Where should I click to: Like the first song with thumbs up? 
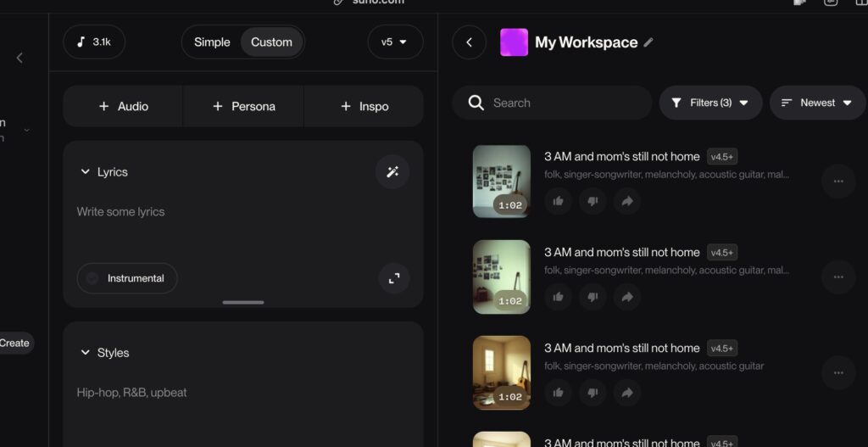(x=558, y=201)
